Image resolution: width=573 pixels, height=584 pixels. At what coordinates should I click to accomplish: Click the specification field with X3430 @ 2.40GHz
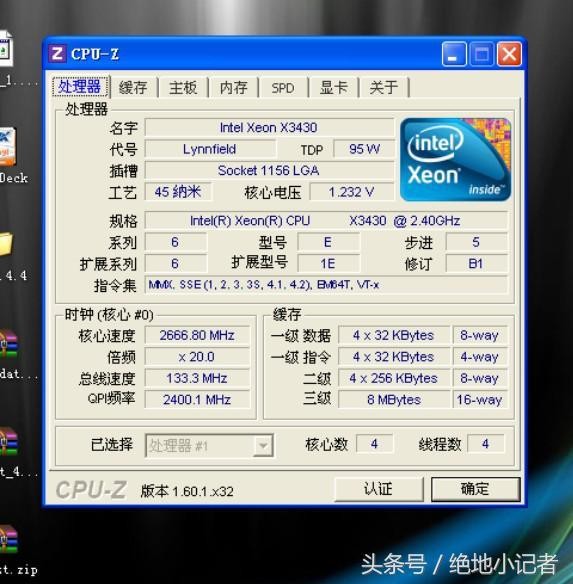pyautogui.click(x=326, y=221)
